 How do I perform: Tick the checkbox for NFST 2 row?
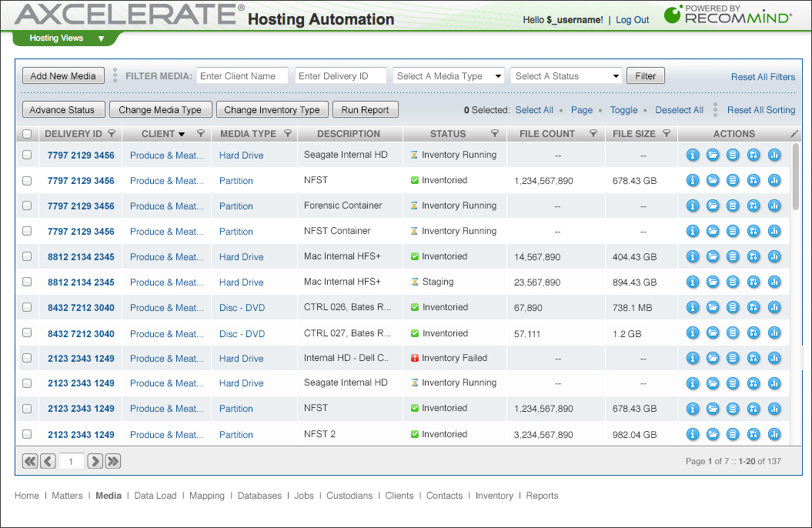tap(27, 434)
